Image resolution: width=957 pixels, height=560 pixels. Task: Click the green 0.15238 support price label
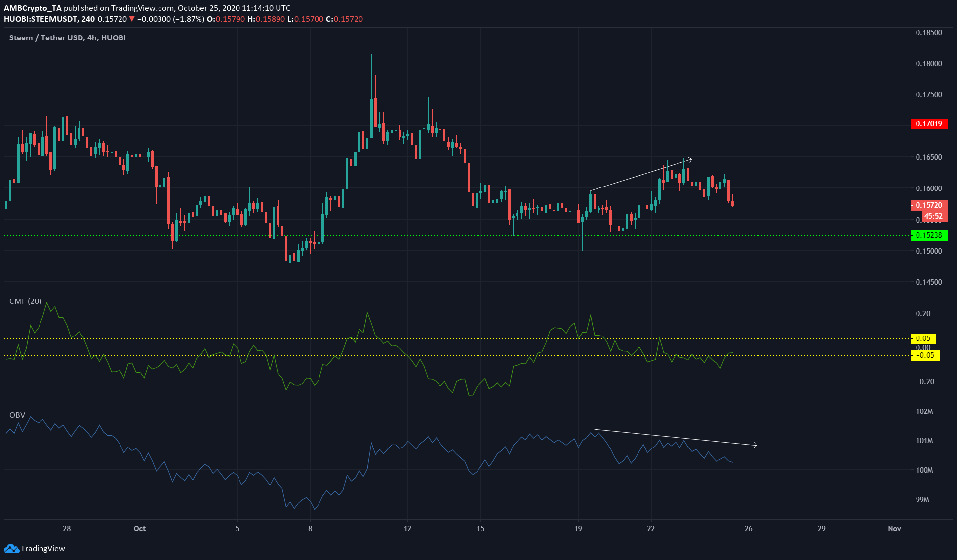point(929,235)
